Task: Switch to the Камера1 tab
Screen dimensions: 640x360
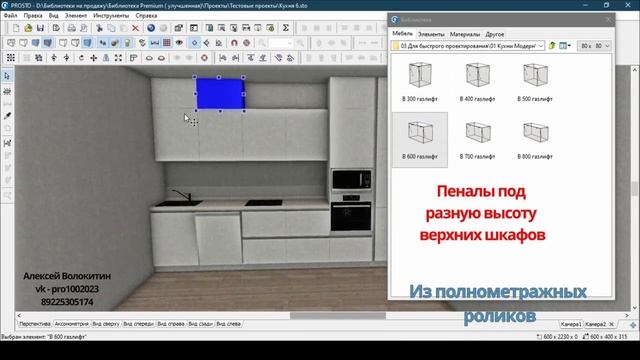Action: click(571, 324)
